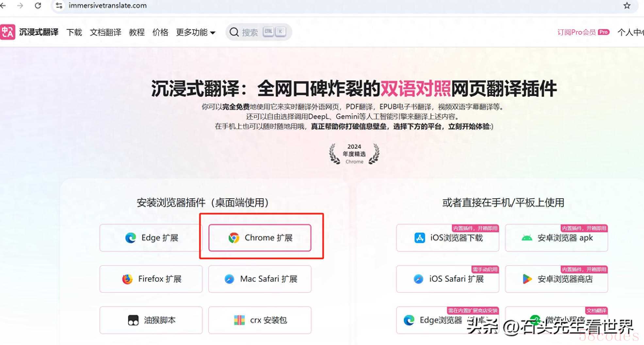Screen dimensions: 644x345
Task: Install the Chrome 扩展 extension
Action: point(260,238)
